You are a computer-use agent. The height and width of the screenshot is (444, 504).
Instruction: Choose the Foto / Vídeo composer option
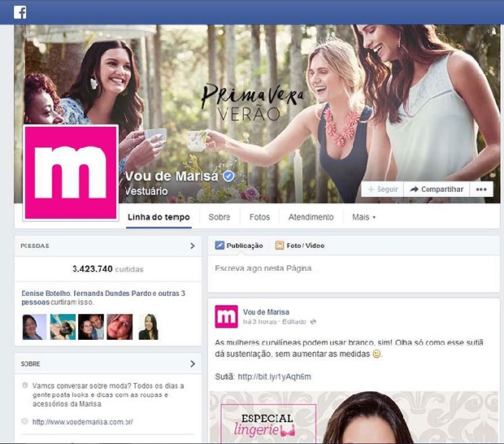click(x=300, y=246)
